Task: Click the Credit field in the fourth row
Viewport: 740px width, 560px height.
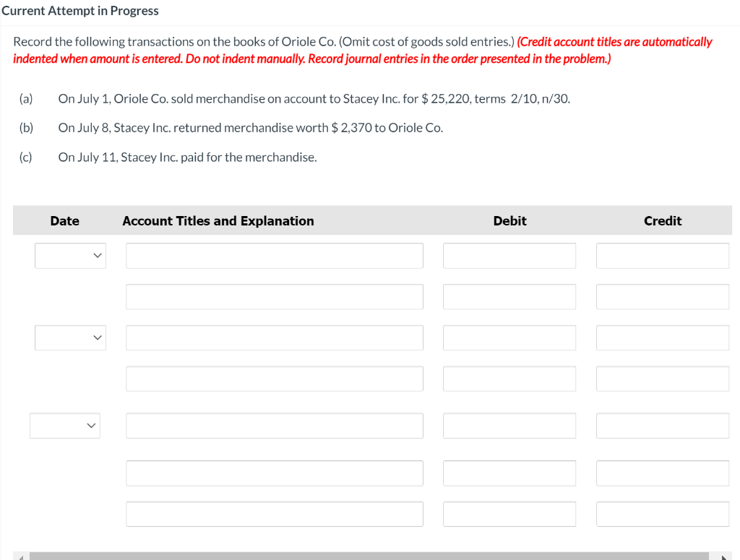Action: [662, 378]
